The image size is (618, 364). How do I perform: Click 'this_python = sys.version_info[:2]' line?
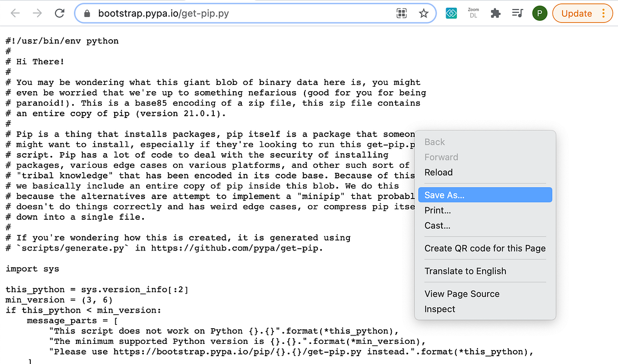97,290
